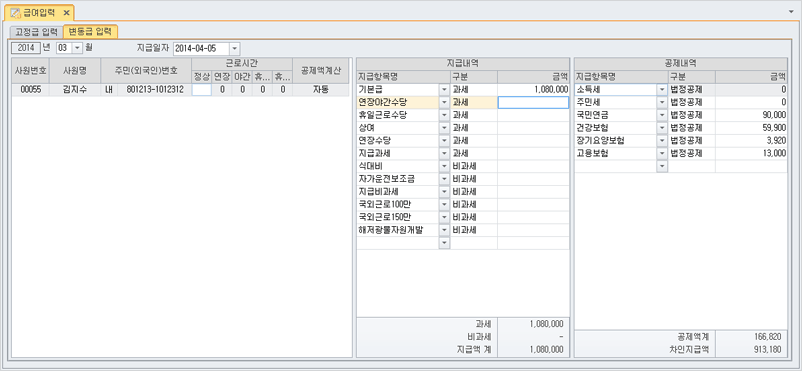This screenshot has height=371, width=802.
Task: Open the 소득세 deduction dropdown
Action: click(x=662, y=90)
